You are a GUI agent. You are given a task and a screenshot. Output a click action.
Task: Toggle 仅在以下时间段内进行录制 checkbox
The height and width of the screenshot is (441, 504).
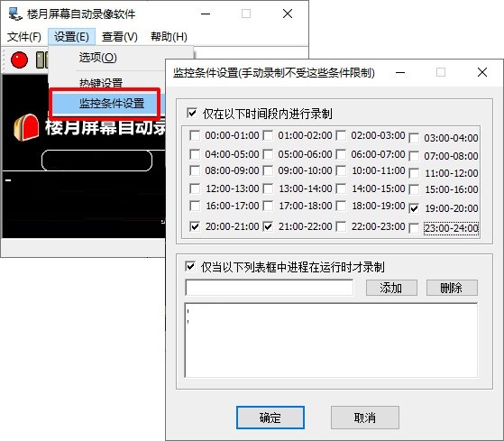pos(192,113)
